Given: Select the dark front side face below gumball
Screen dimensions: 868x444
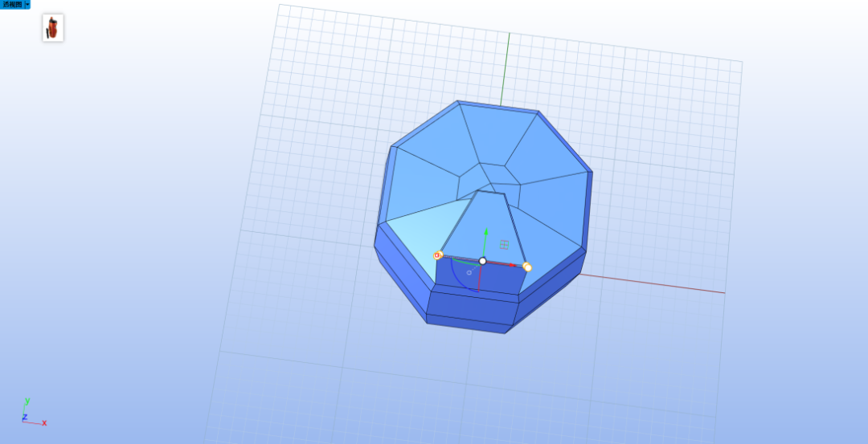Looking at the screenshot, I should (477, 278).
